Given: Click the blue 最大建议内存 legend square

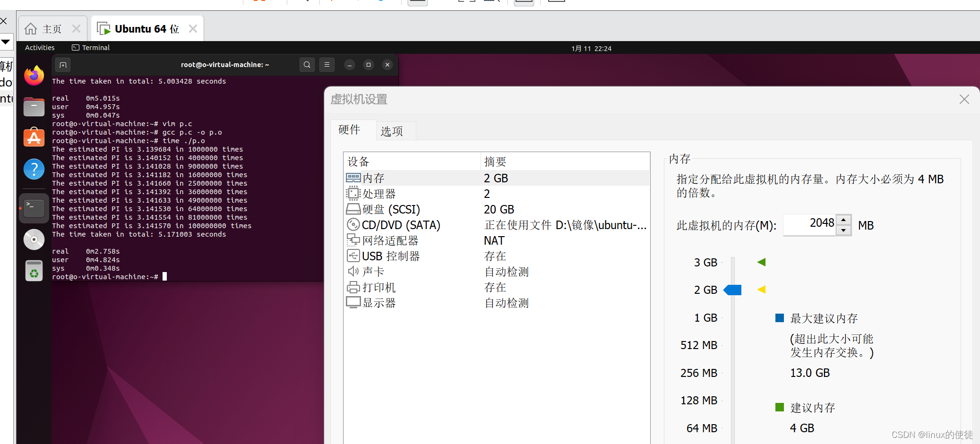Looking at the screenshot, I should (780, 318).
